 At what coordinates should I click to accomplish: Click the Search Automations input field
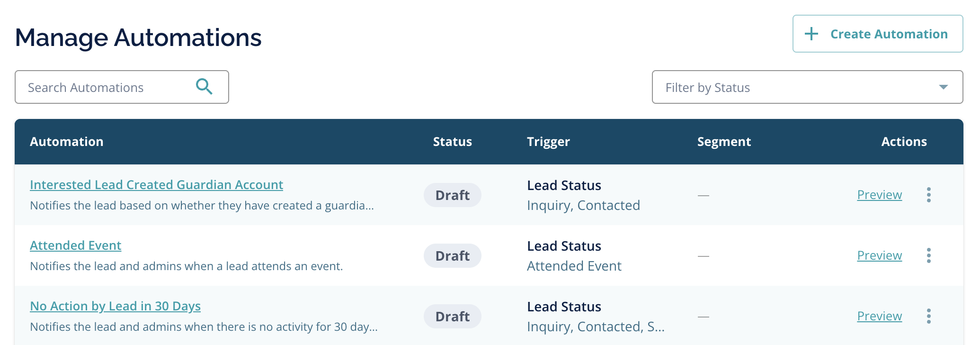pyautogui.click(x=122, y=87)
